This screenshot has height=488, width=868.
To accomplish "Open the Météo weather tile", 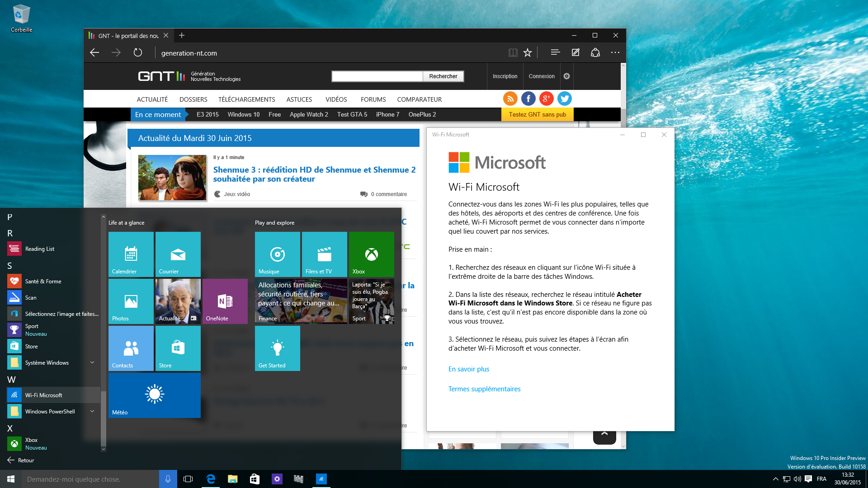I will coord(155,395).
